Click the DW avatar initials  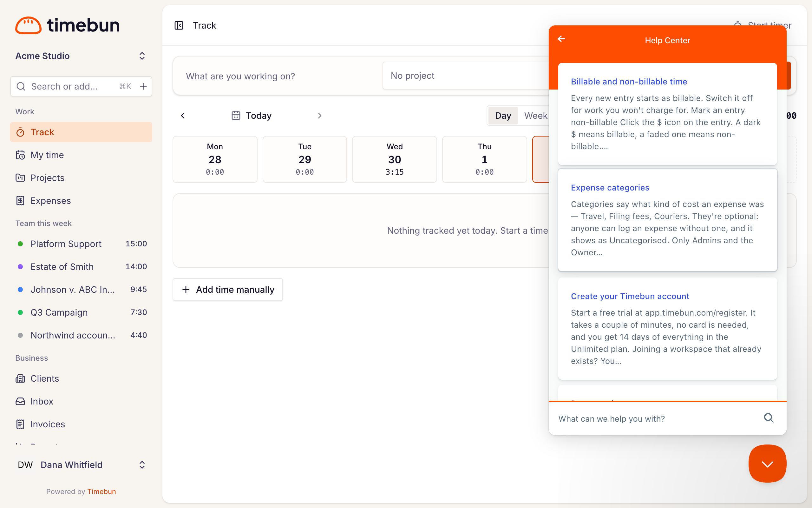25,465
